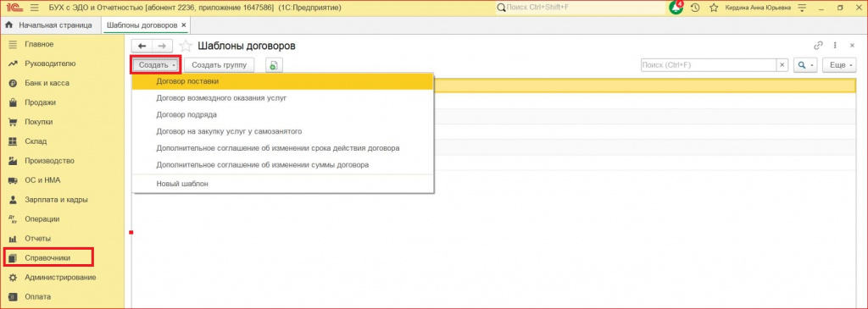Viewport: 868px width, 309px height.
Task: Click Оплата payment icon in sidebar
Action: 13,296
